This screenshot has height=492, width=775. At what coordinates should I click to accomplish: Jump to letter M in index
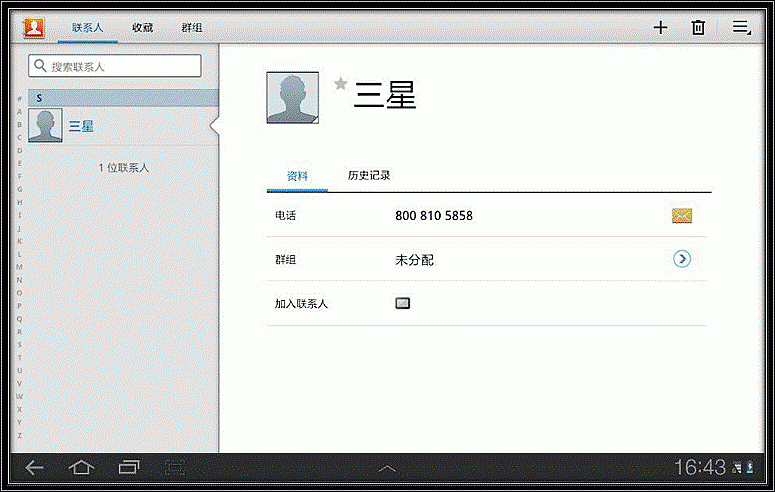[20, 267]
